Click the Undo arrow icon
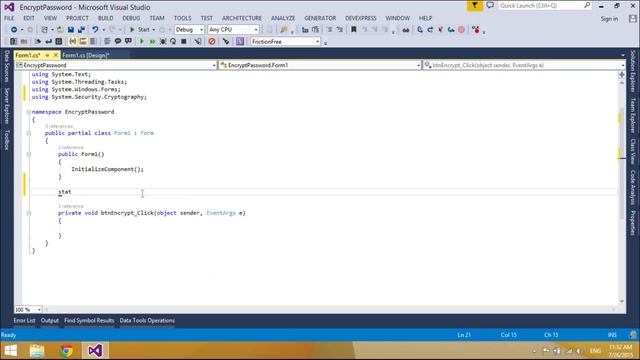The height and width of the screenshot is (360, 640). tap(95, 29)
